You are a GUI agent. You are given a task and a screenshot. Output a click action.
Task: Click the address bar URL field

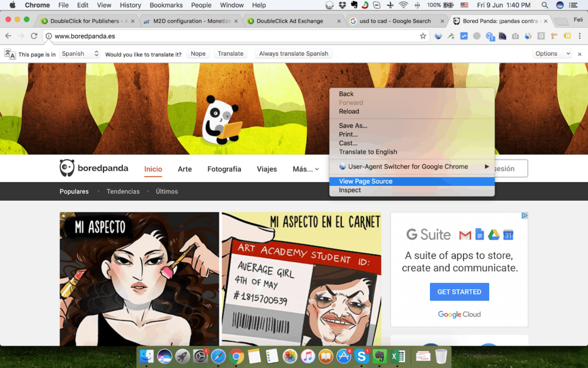click(x=230, y=36)
